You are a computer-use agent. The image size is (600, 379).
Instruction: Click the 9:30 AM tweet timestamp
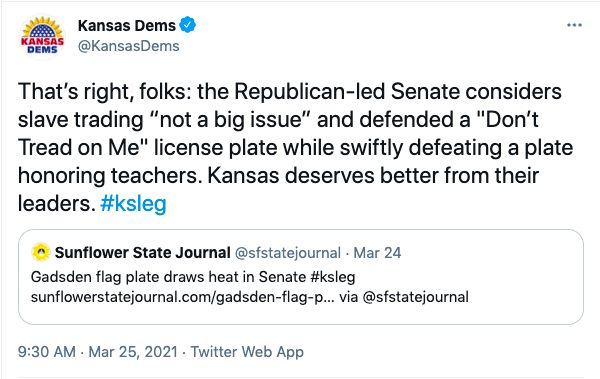coord(47,352)
